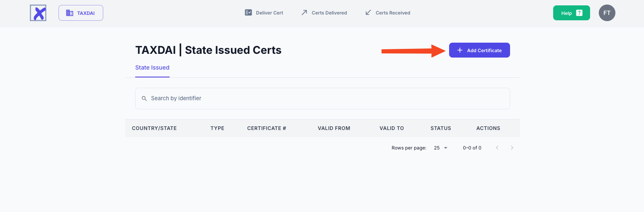Open the Deliver Cert menu item
Screen dimensions: 644x212
click(x=270, y=13)
